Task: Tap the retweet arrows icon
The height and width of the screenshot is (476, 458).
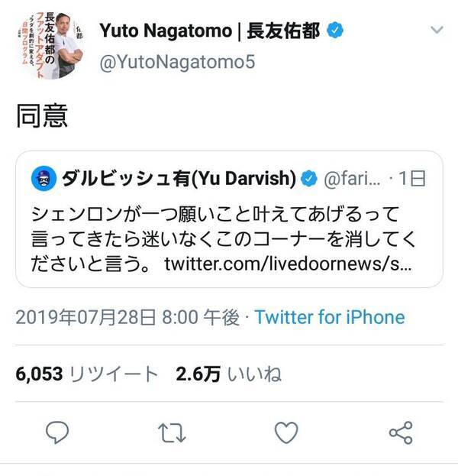Action: point(172,433)
